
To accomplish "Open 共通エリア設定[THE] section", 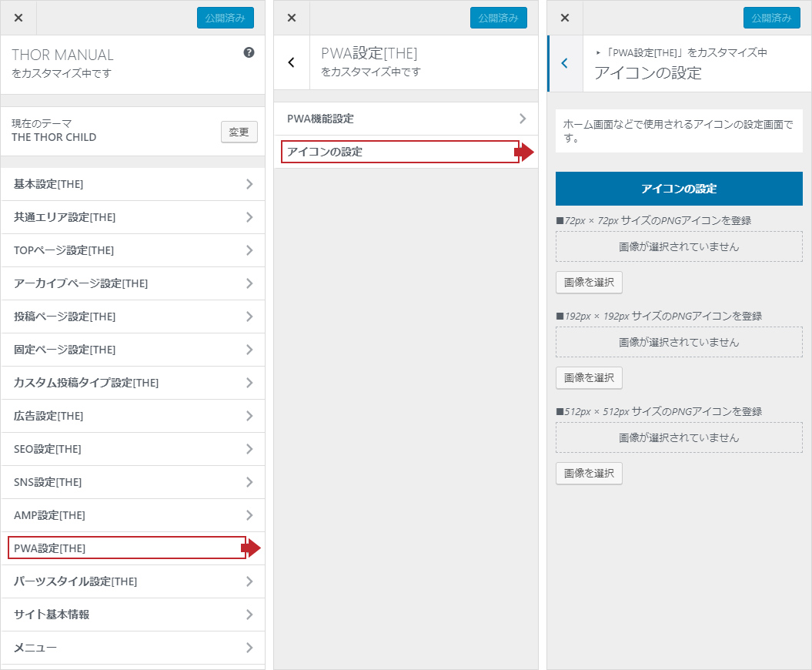I will (x=132, y=217).
